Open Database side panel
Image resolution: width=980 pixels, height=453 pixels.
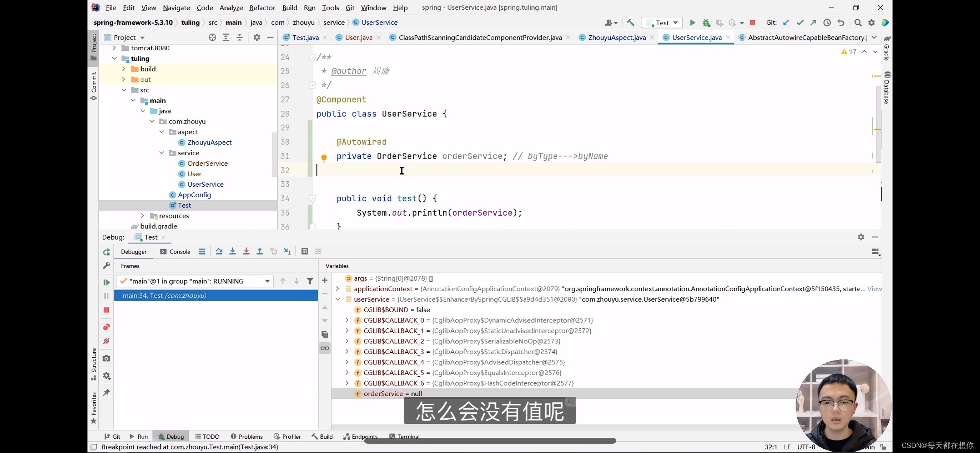pos(887,88)
